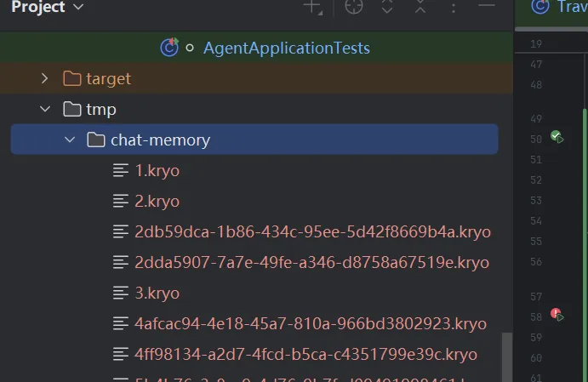Run the passed test at line 50
This screenshot has width=588, height=382.
557,136
